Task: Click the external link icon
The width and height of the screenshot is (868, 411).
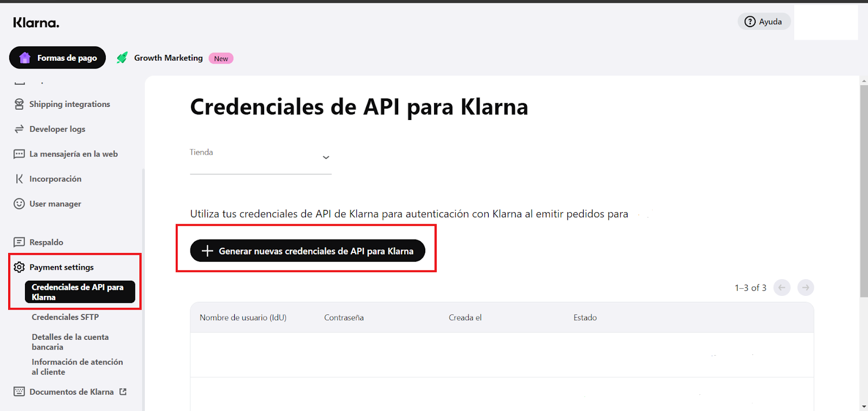Action: coord(123,391)
